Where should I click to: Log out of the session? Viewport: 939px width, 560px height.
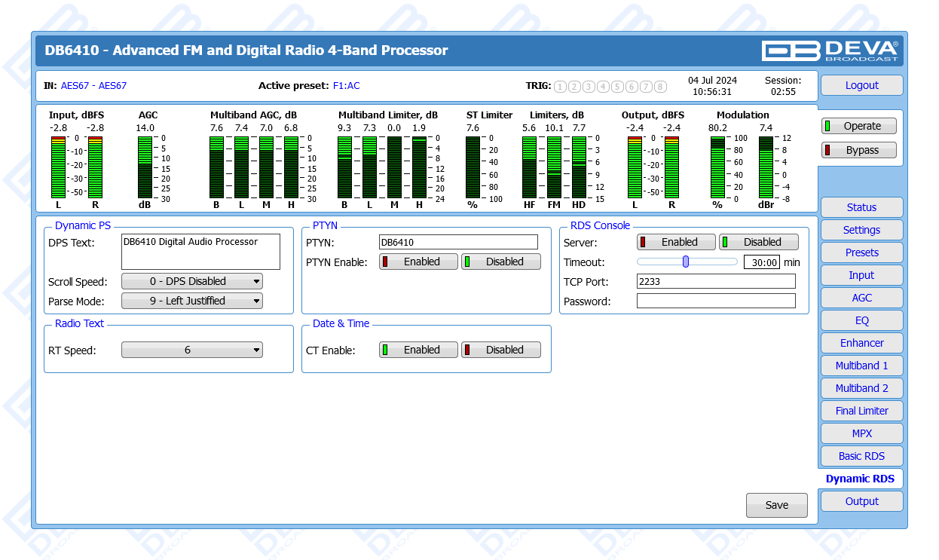point(861,86)
